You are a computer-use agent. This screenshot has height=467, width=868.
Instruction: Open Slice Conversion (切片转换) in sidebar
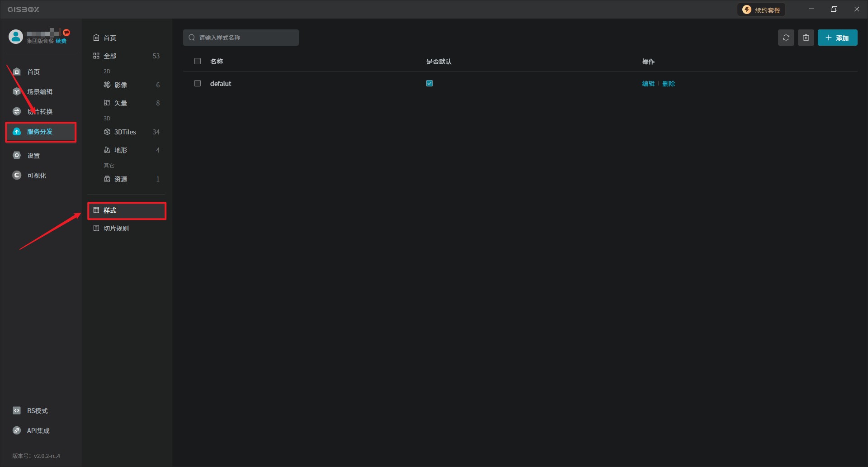(x=39, y=112)
